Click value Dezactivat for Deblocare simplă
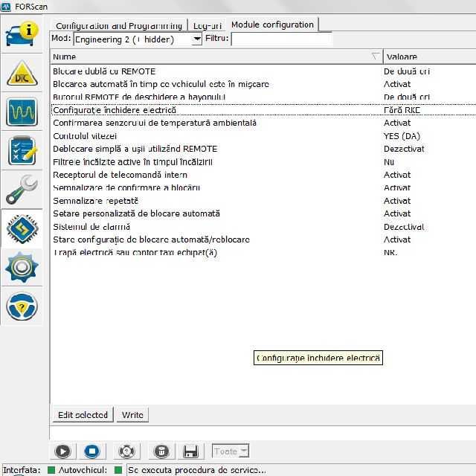The height and width of the screenshot is (476, 476). pyautogui.click(x=404, y=149)
